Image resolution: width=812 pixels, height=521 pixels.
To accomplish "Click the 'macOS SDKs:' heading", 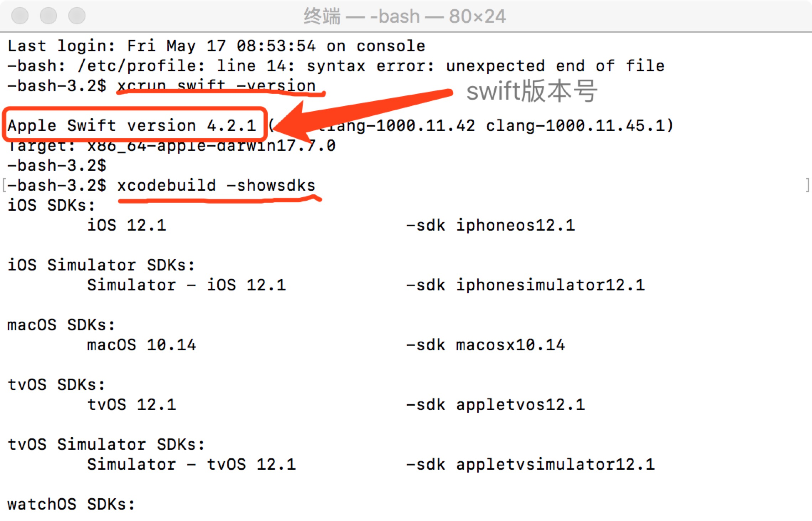I will [x=61, y=325].
